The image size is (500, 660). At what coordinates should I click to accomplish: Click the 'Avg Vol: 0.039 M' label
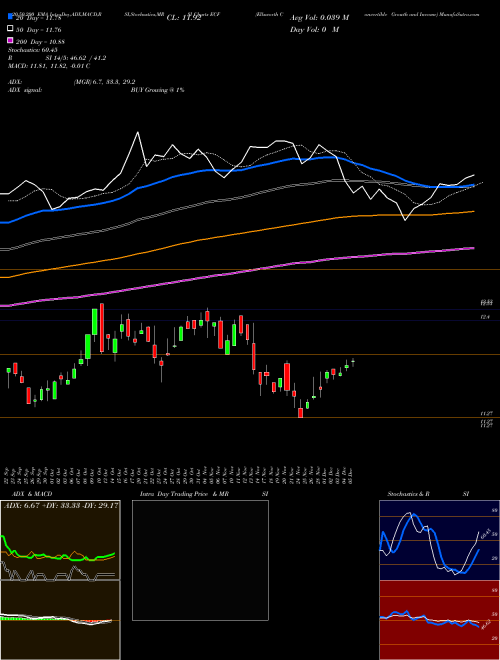pos(319,17)
